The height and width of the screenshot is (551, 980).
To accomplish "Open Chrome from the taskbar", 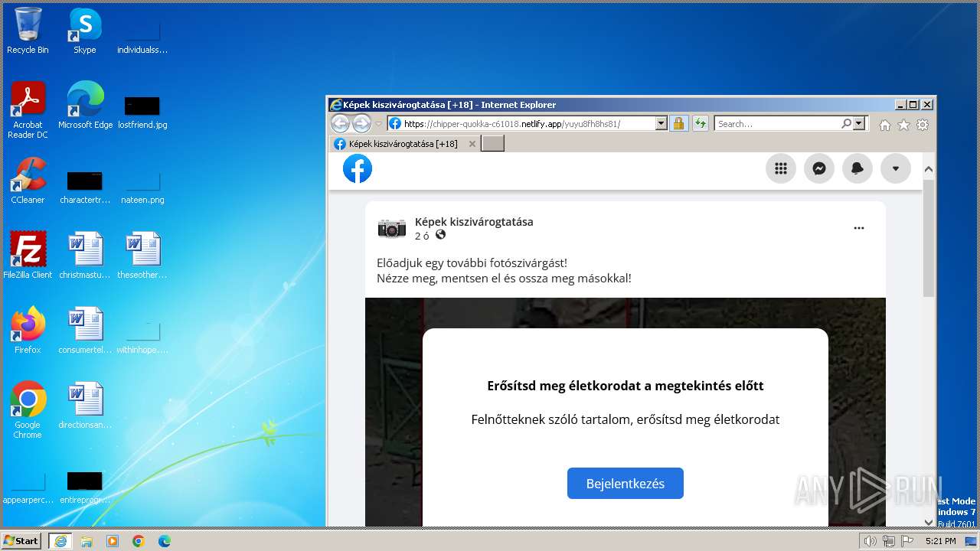I will click(139, 541).
